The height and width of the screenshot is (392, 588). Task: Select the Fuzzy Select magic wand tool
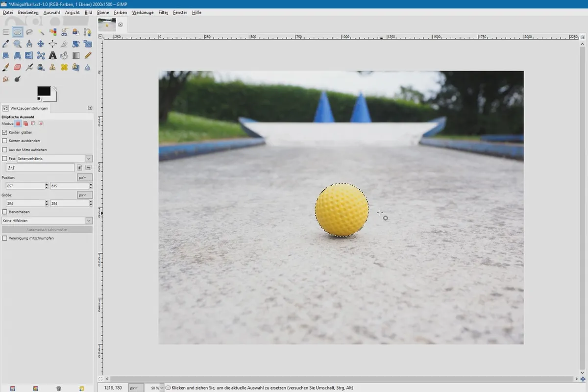pyautogui.click(x=41, y=32)
